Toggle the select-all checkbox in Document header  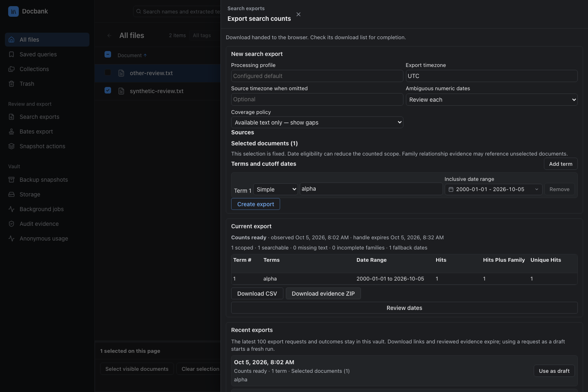108,54
